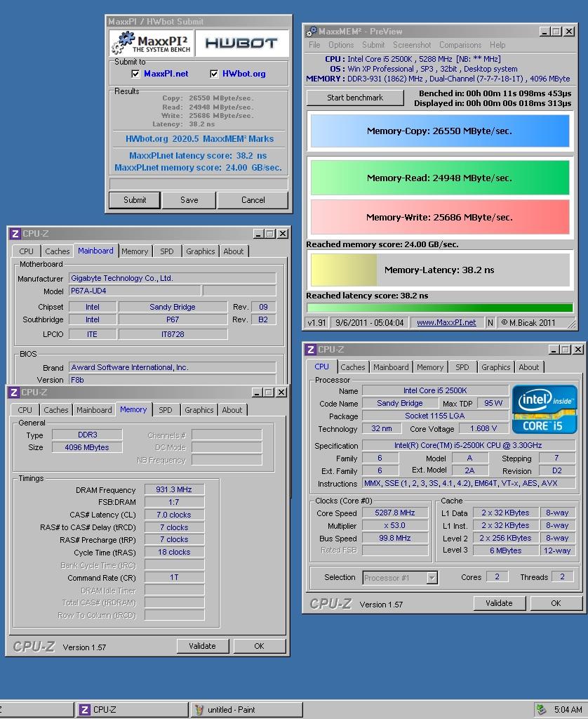This screenshot has width=588, height=719.
Task: Switch to Mainboard tab in processor window
Action: [391, 367]
